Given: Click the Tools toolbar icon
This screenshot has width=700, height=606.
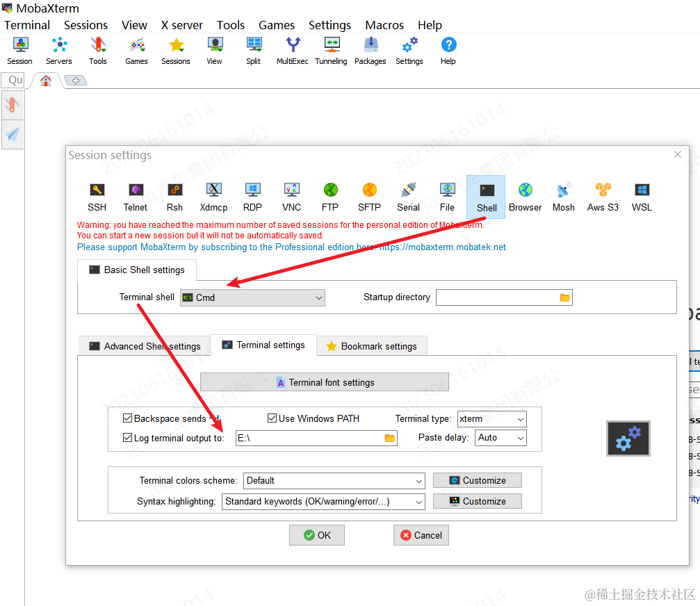Looking at the screenshot, I should tap(98, 51).
